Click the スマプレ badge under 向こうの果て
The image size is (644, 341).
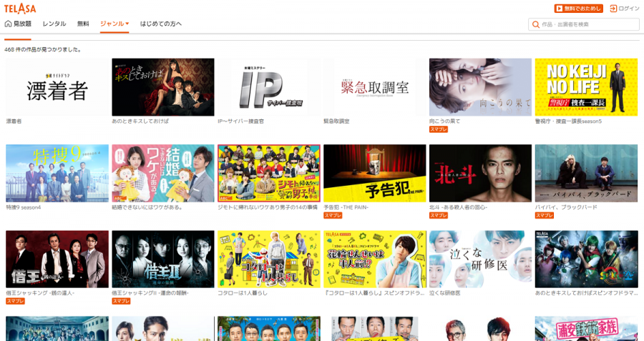pos(438,129)
